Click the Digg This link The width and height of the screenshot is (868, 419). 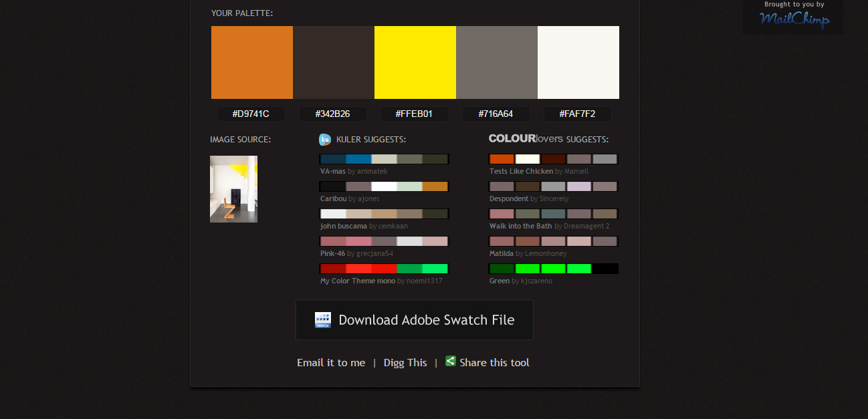[405, 362]
